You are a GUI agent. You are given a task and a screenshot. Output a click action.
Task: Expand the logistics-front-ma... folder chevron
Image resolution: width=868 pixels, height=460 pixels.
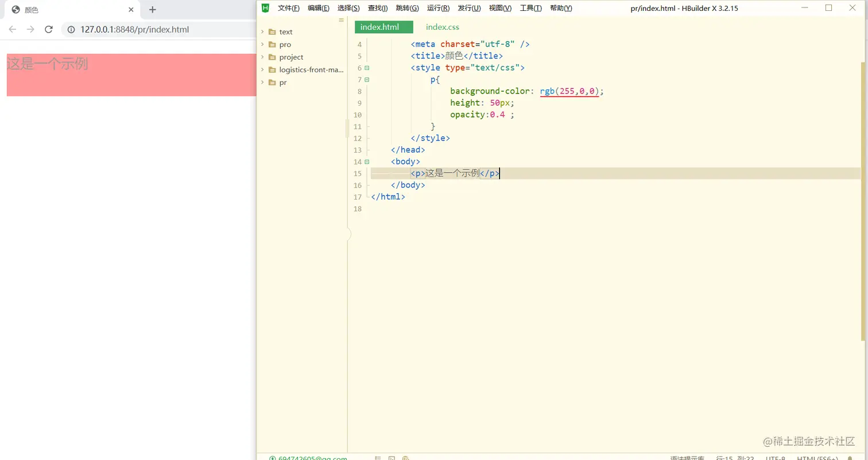tap(262, 69)
